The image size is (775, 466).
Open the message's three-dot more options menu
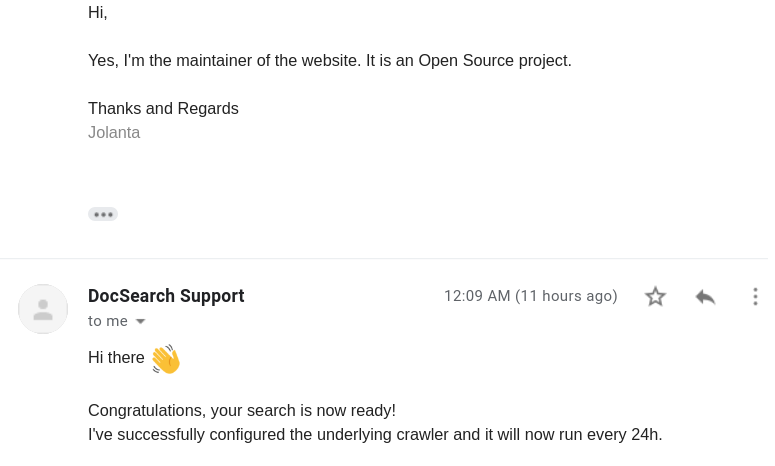(x=755, y=296)
